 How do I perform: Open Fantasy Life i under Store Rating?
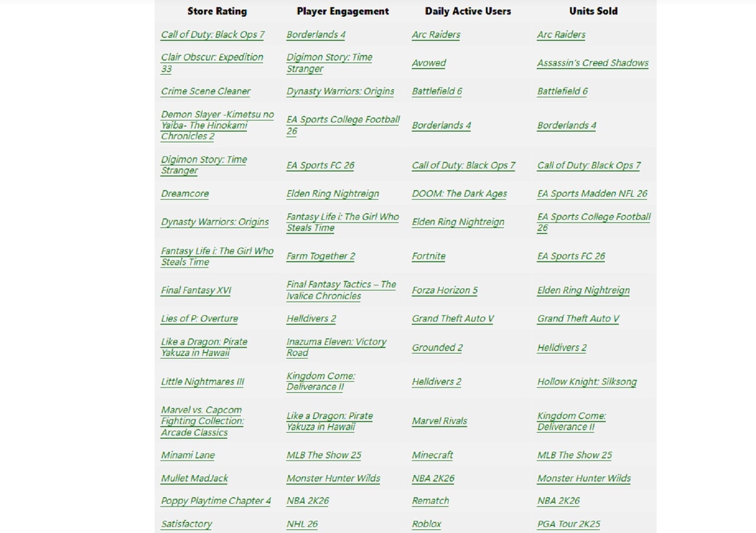(x=217, y=256)
